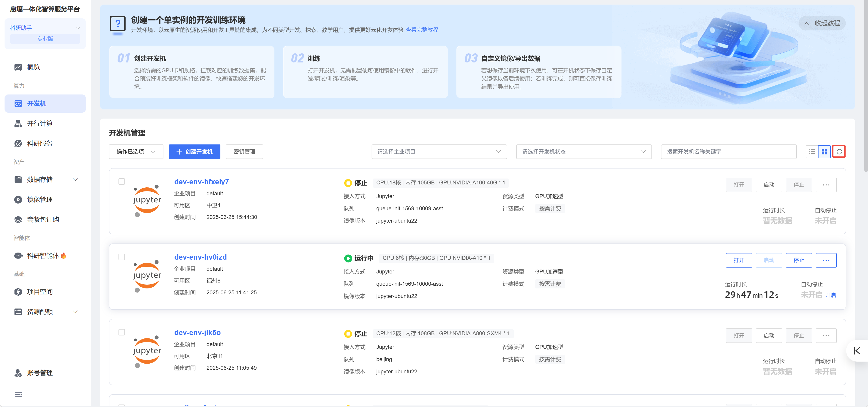
Task: Click the 资源配额 panel icon
Action: 18,312
